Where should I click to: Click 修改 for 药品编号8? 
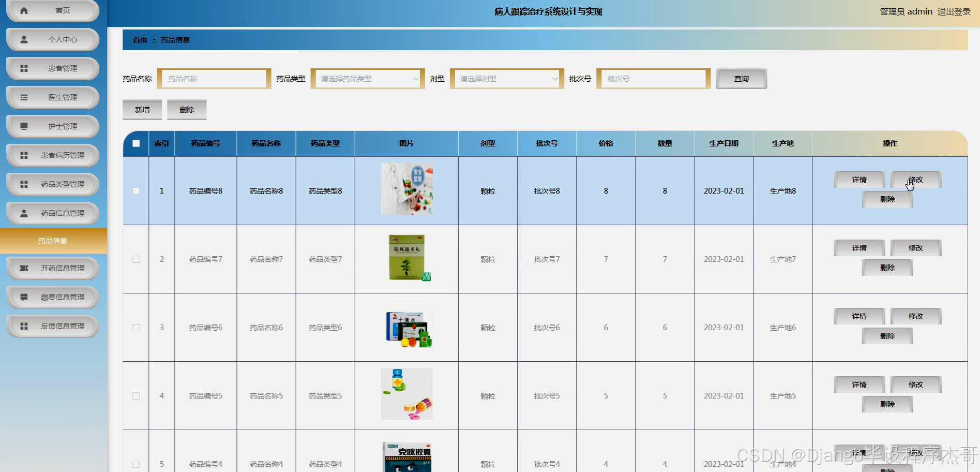(916, 180)
